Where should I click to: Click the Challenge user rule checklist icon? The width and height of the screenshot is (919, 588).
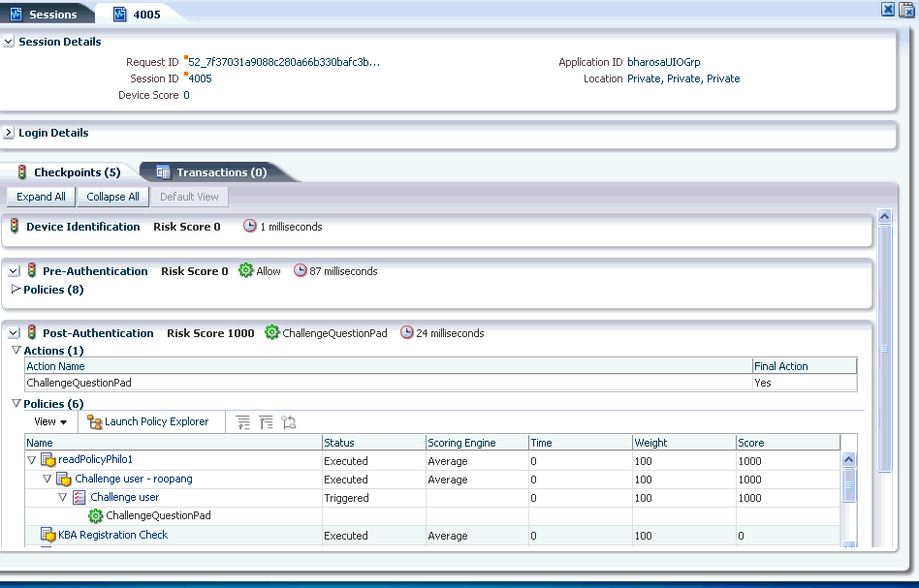pyautogui.click(x=79, y=498)
